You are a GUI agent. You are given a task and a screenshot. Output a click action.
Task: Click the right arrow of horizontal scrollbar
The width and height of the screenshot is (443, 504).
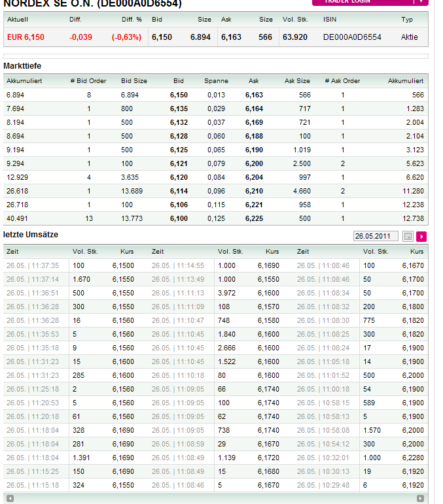click(x=420, y=499)
